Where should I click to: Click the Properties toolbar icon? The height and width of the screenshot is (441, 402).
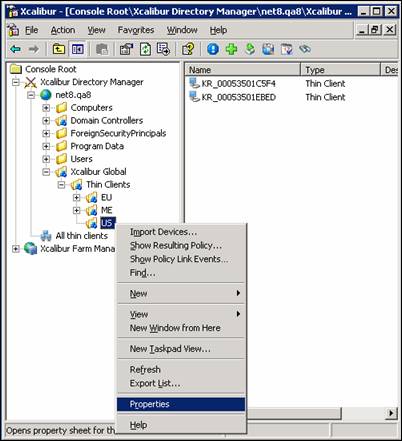[x=126, y=49]
